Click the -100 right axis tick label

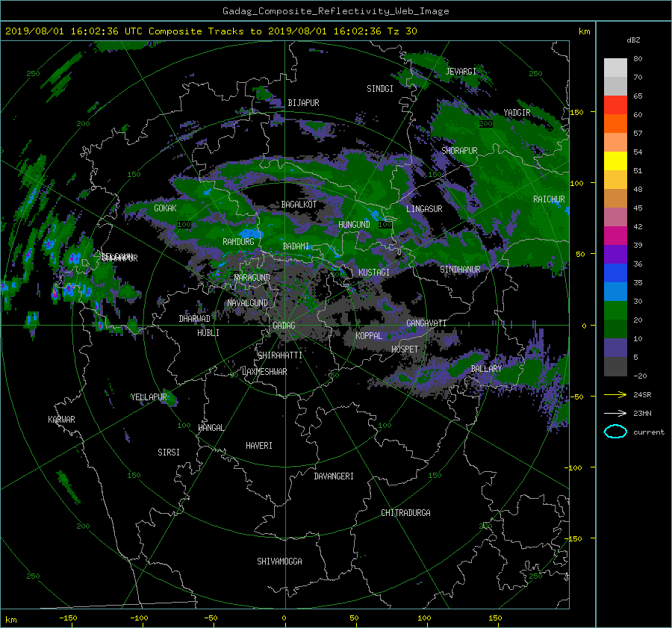[573, 467]
